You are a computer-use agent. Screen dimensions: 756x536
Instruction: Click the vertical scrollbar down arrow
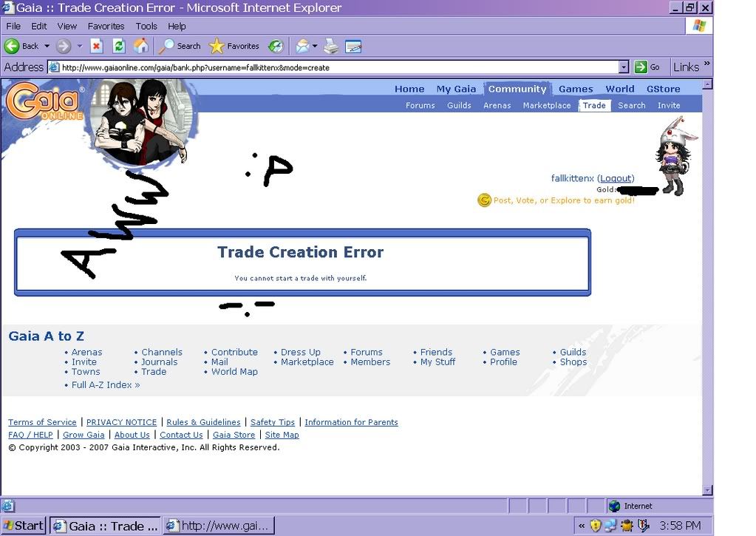(707, 490)
